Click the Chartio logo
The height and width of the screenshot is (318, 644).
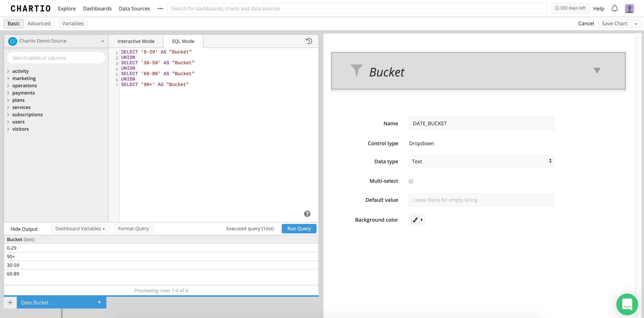(30, 8)
